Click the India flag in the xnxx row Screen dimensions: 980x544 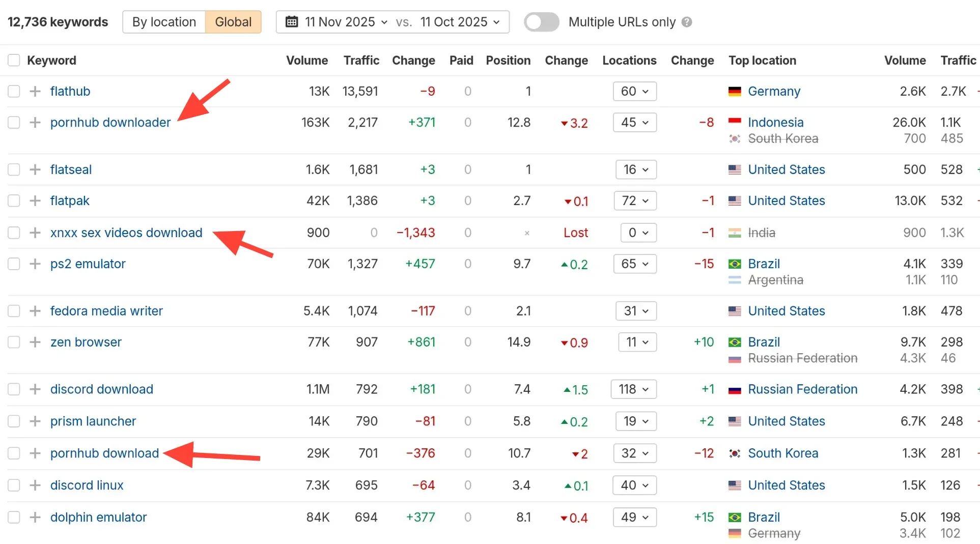coord(735,233)
